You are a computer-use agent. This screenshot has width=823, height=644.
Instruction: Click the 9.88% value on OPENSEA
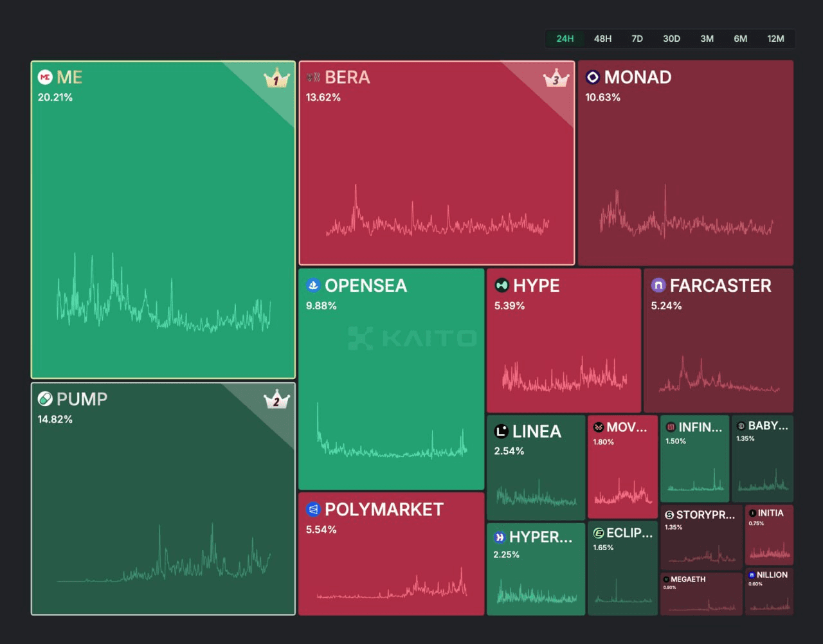321,306
